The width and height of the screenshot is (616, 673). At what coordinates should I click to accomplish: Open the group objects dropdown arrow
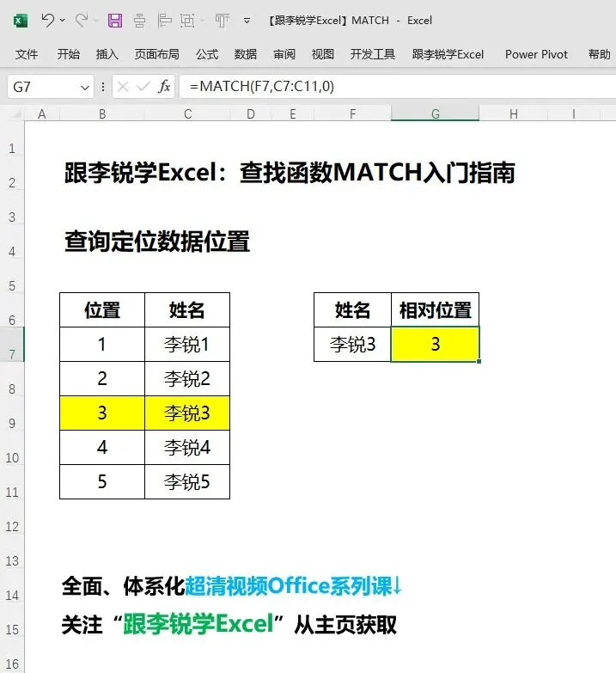tap(202, 20)
